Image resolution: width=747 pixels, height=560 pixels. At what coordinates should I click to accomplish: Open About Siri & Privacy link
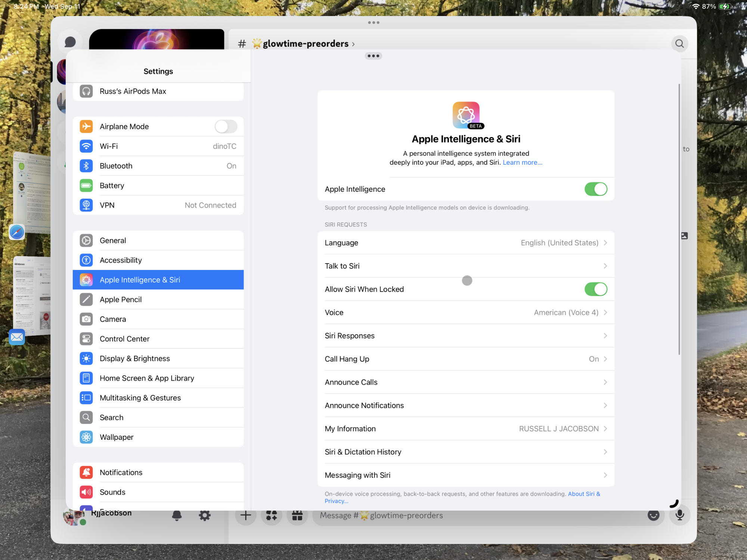tap(583, 494)
